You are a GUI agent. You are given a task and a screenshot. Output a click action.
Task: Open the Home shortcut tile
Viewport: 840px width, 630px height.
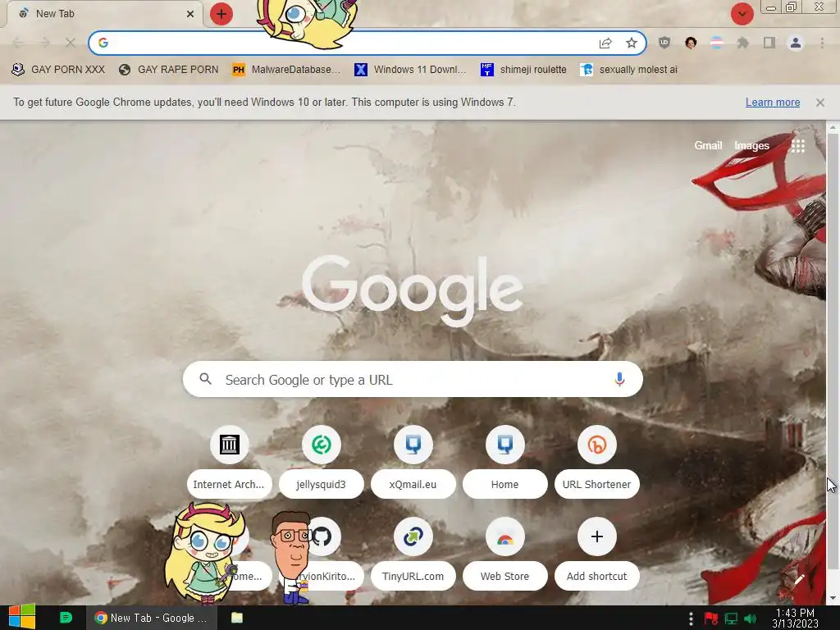click(x=505, y=462)
